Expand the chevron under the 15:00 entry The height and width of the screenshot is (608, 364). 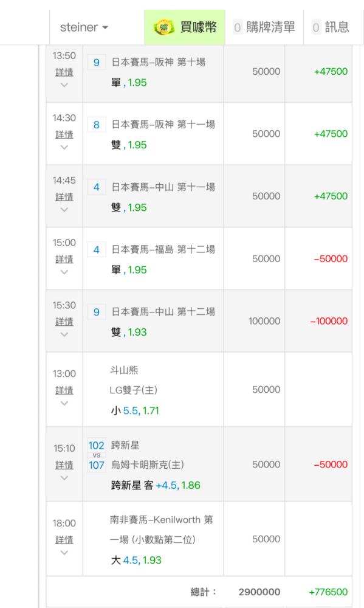pyautogui.click(x=64, y=272)
